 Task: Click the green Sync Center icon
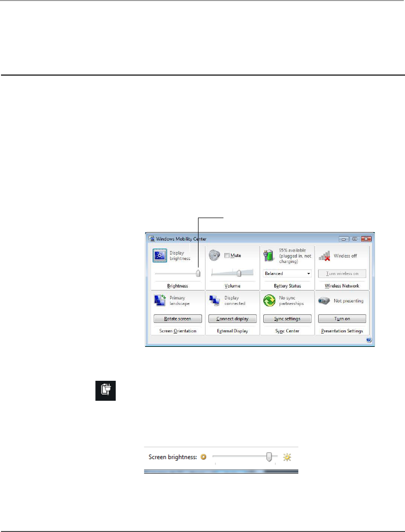269,300
